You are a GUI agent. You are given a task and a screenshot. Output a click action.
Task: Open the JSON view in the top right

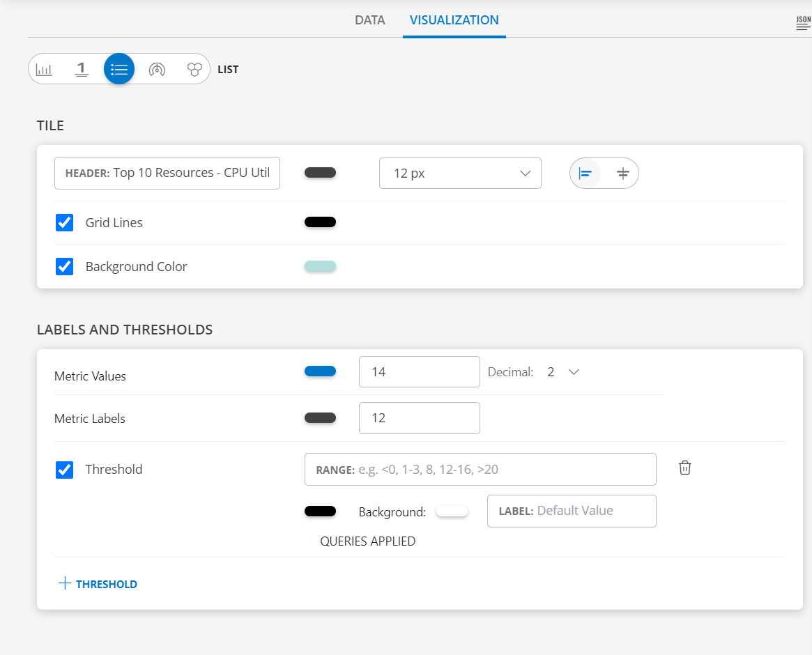[x=802, y=21]
